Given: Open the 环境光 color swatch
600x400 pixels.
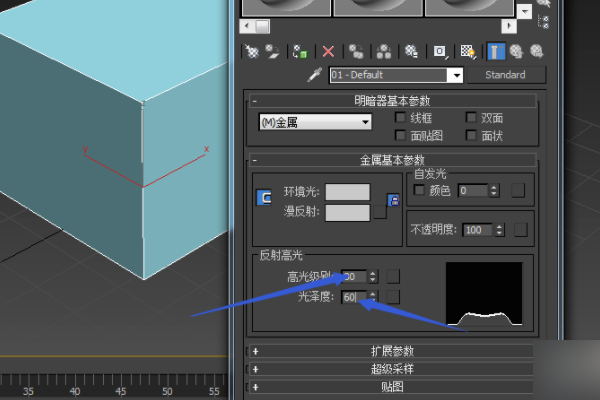Looking at the screenshot, I should (x=347, y=192).
